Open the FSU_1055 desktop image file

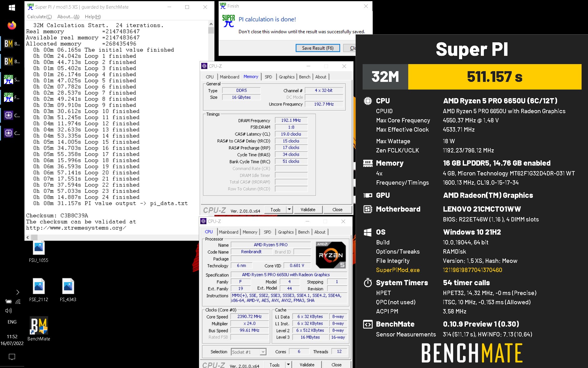tap(39, 251)
